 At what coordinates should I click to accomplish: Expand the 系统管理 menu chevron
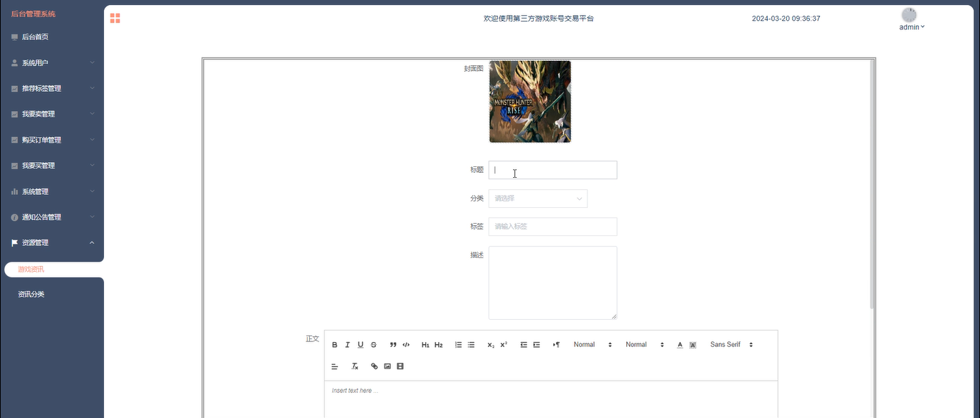click(92, 191)
